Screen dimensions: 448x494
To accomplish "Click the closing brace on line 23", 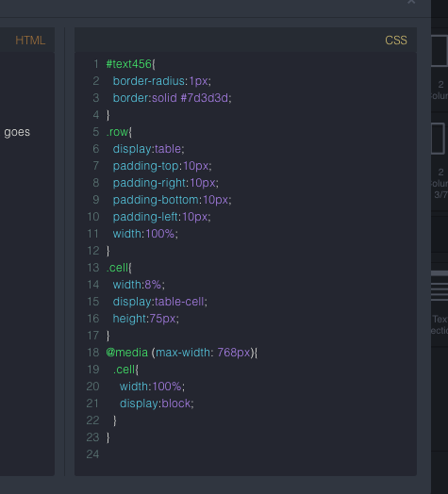I will coord(108,437).
